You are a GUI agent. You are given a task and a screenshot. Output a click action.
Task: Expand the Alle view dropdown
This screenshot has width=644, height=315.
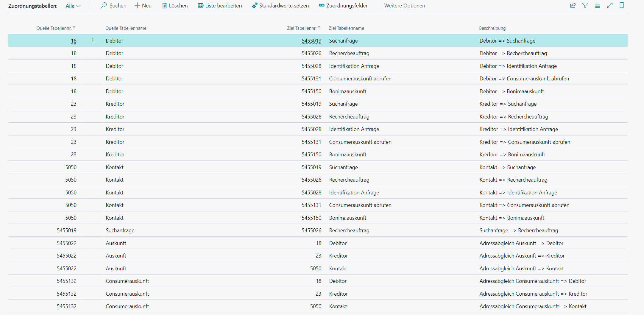pos(73,6)
